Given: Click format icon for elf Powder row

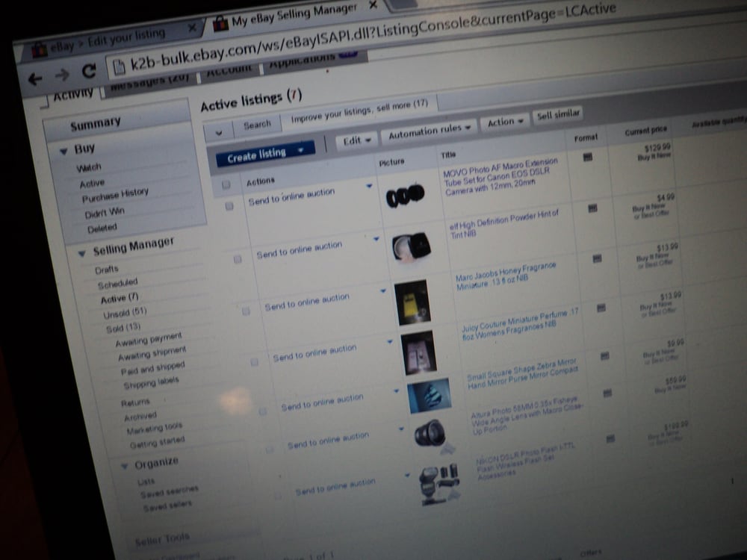Looking at the screenshot, I should [592, 208].
